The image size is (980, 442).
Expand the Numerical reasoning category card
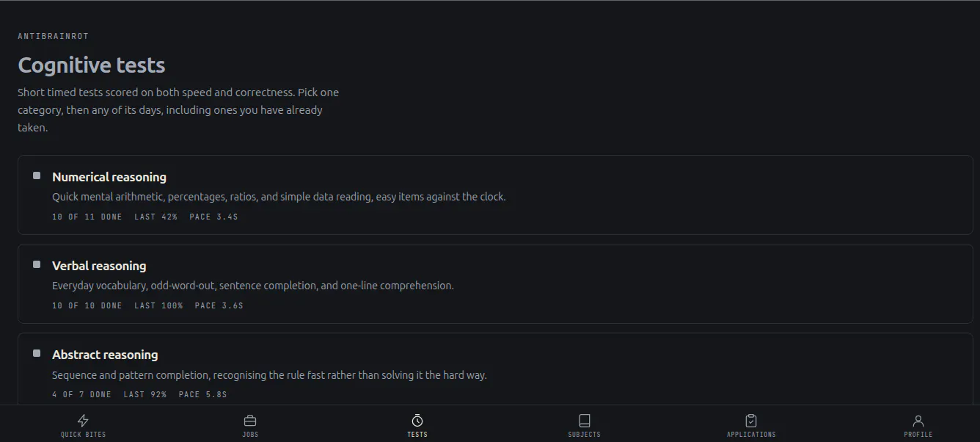tap(495, 195)
